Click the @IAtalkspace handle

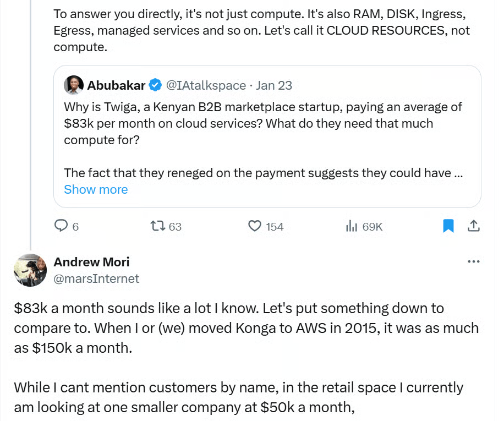click(206, 85)
